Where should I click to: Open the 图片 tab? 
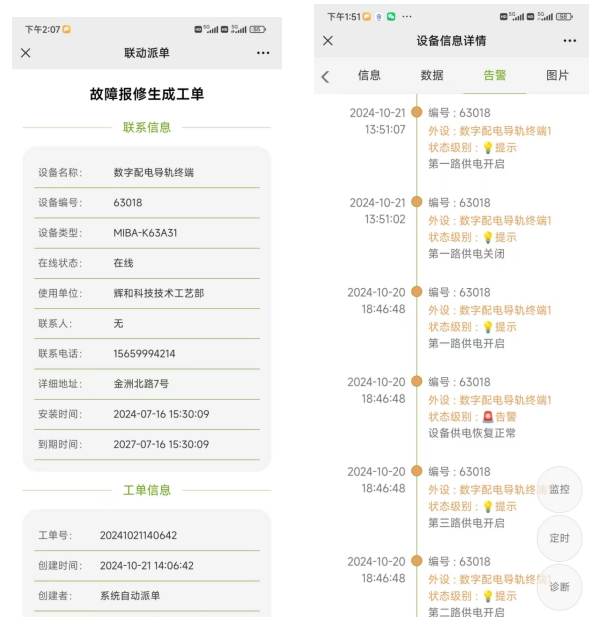[x=558, y=75]
